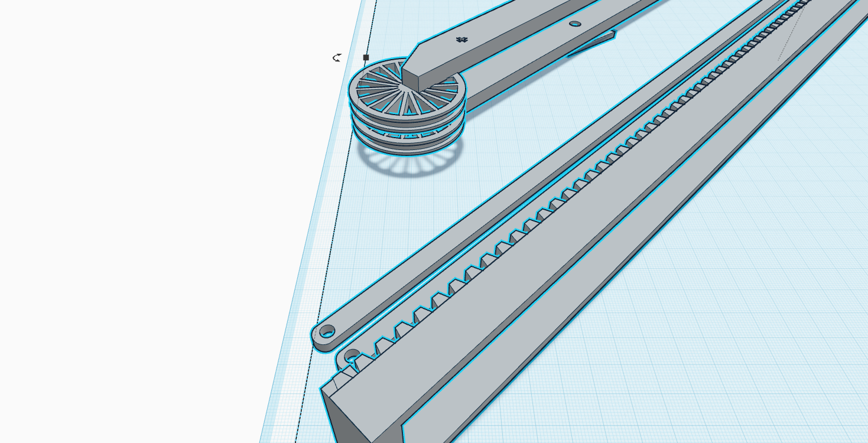Click the curved rotation handle arrow
This screenshot has height=443, width=868.
[337, 57]
